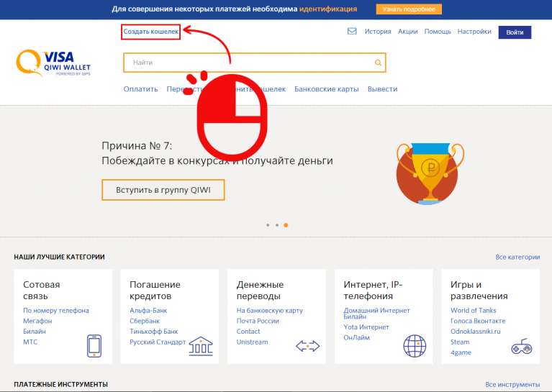Open the Сотовая связь category heading

42,291
